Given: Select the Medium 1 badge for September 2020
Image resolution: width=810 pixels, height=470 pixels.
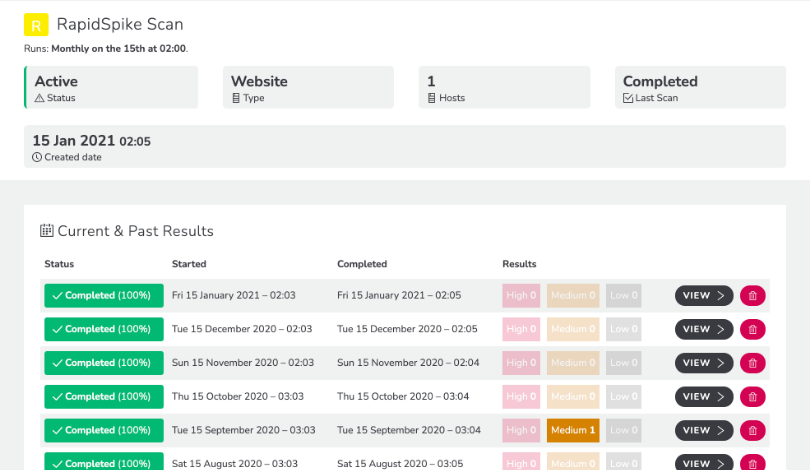Looking at the screenshot, I should pyautogui.click(x=573, y=430).
